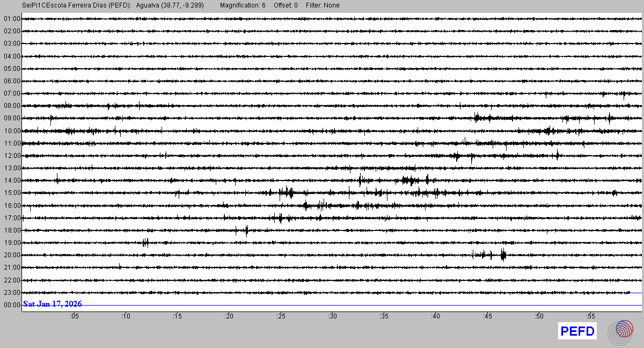Click the :55 minute axis marker

(590, 316)
